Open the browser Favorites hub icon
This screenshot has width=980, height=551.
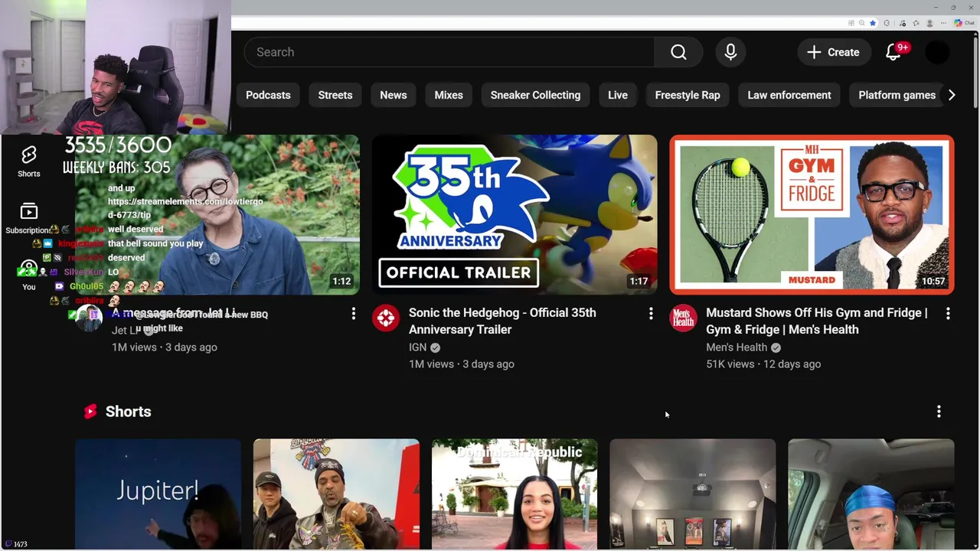pyautogui.click(x=916, y=23)
